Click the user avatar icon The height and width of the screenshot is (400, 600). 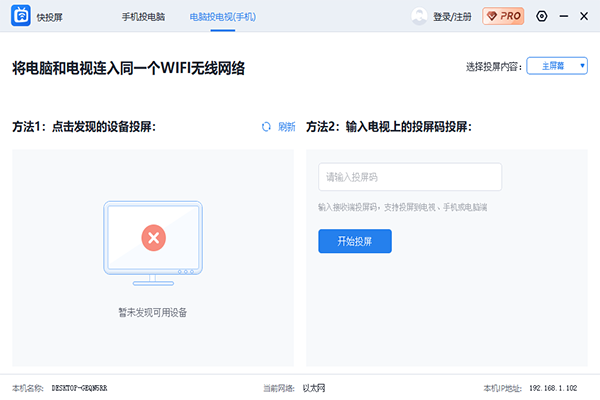click(x=419, y=16)
